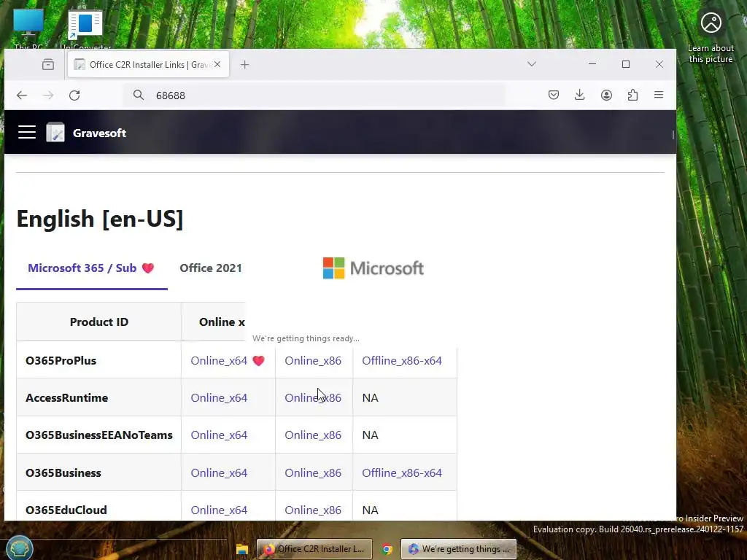
Task: Download O365BusinessEEANoTeams Online_x64 installer
Action: [x=219, y=435]
